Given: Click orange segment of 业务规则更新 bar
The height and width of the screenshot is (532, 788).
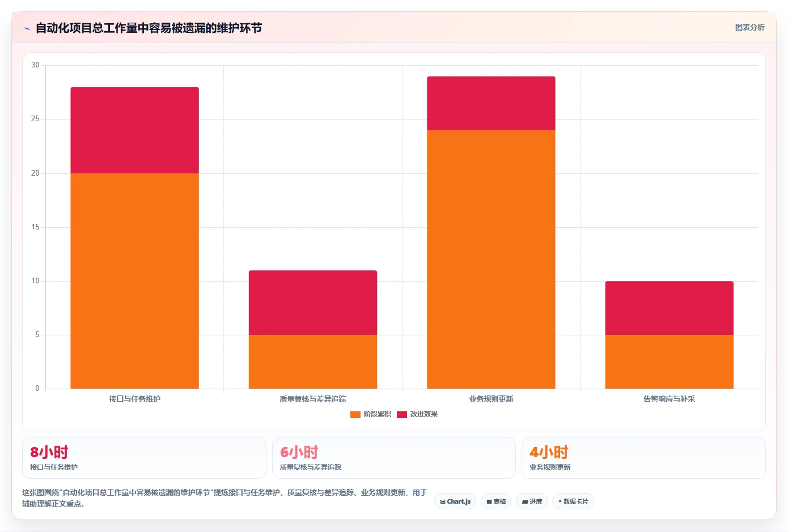Looking at the screenshot, I should 491,259.
